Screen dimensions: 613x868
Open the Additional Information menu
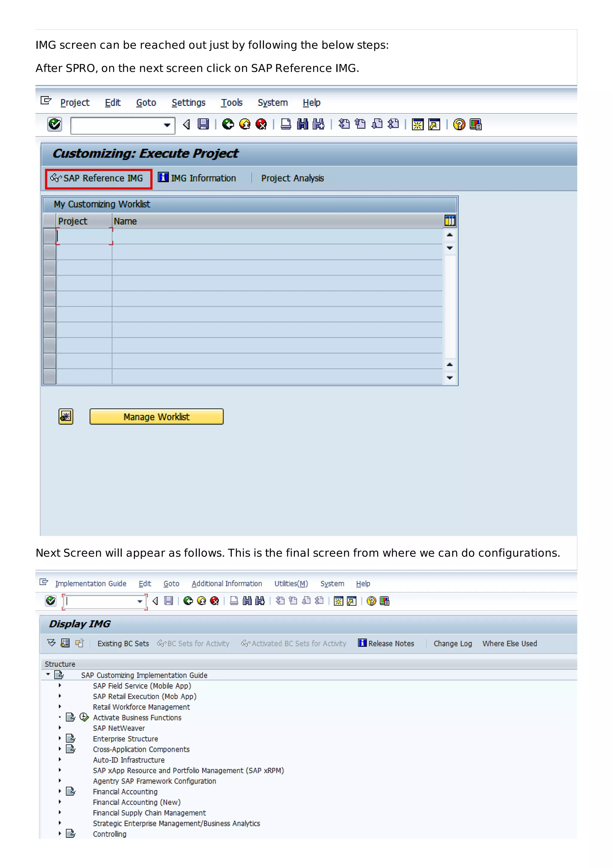click(x=227, y=583)
